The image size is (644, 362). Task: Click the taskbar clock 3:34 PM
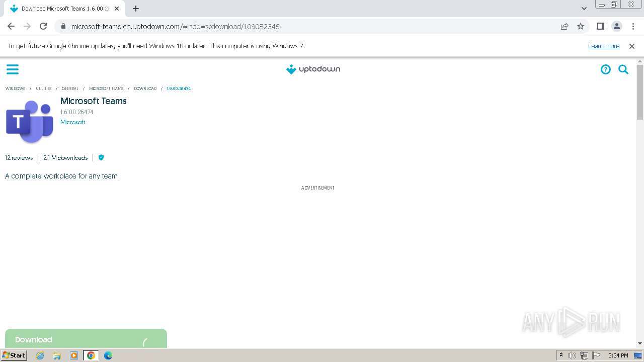[618, 355]
